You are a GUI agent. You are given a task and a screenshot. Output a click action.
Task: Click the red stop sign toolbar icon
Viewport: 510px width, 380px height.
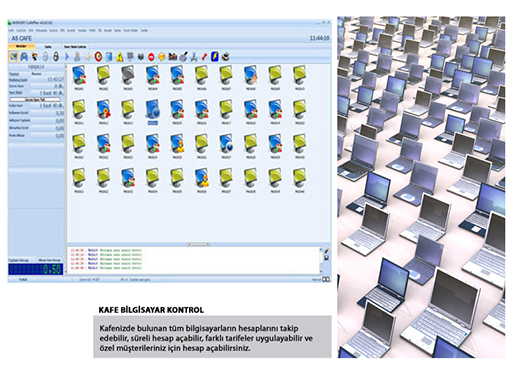pyautogui.click(x=151, y=57)
